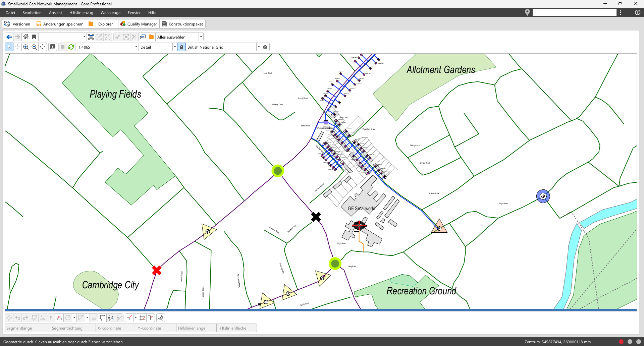Viewport: 644px width, 346px height.
Task: Click the Segmentlänge field
Action: [27, 328]
